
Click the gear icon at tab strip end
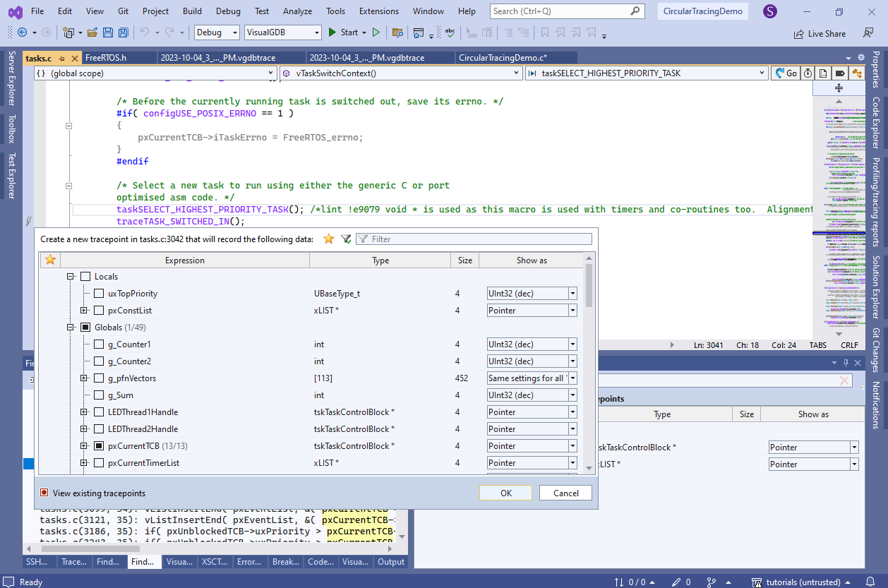pos(860,58)
